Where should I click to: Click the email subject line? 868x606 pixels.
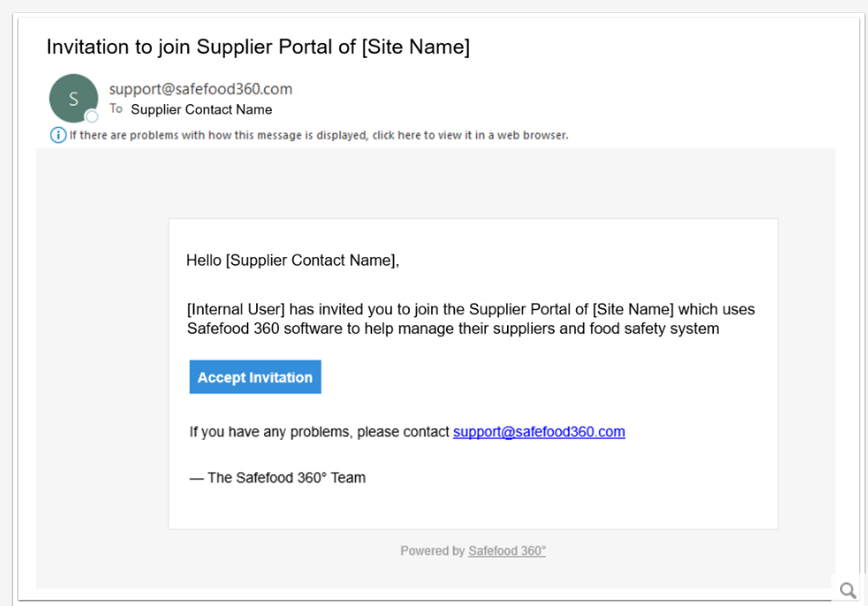pyautogui.click(x=258, y=47)
